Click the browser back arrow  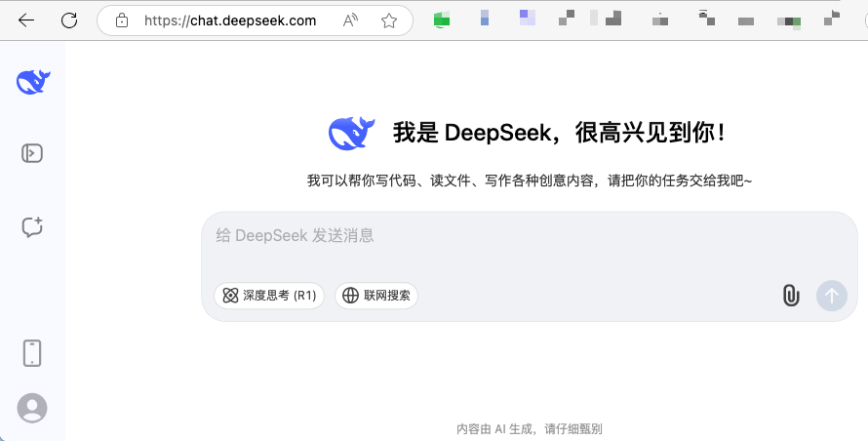click(26, 20)
